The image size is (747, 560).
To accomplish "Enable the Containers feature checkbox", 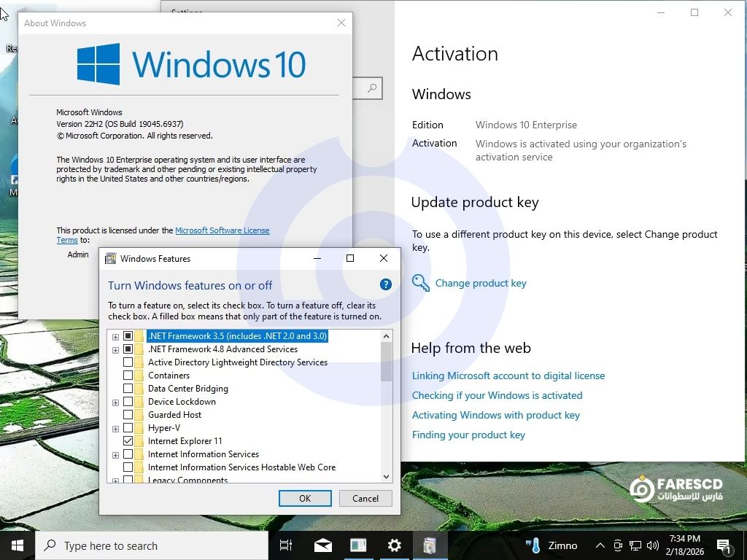I will click(128, 376).
